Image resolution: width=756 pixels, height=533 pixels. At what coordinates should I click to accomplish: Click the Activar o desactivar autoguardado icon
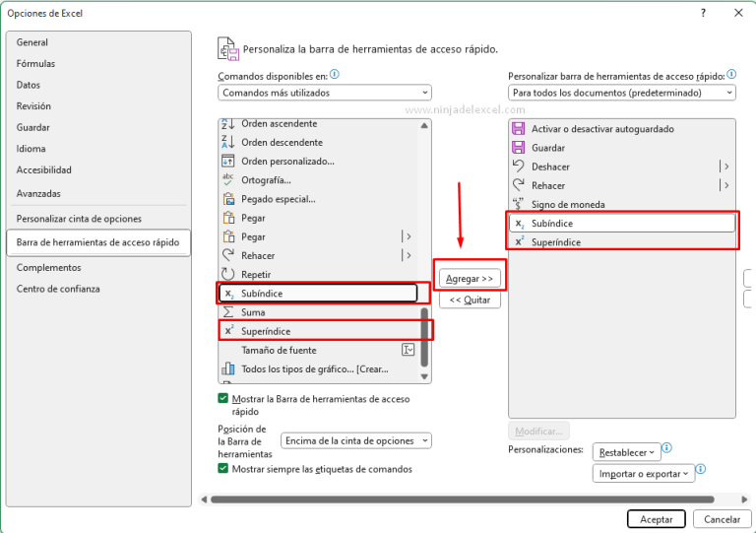pyautogui.click(x=519, y=128)
